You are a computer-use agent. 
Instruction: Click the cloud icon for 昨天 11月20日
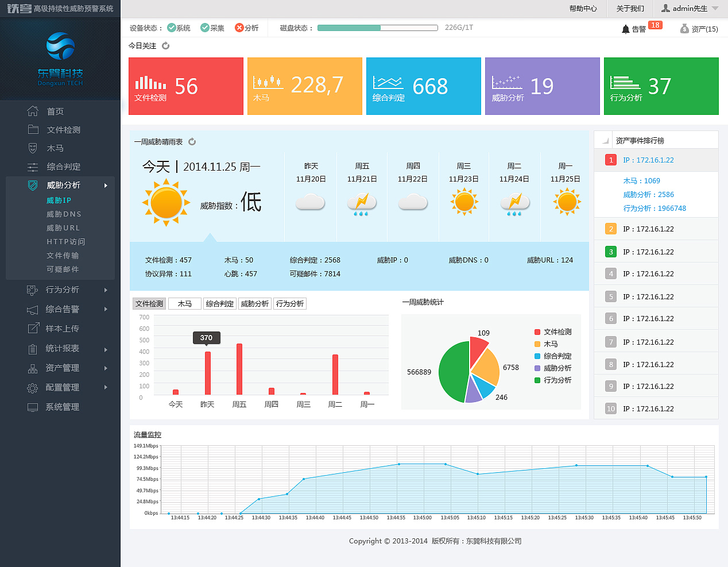(x=310, y=202)
